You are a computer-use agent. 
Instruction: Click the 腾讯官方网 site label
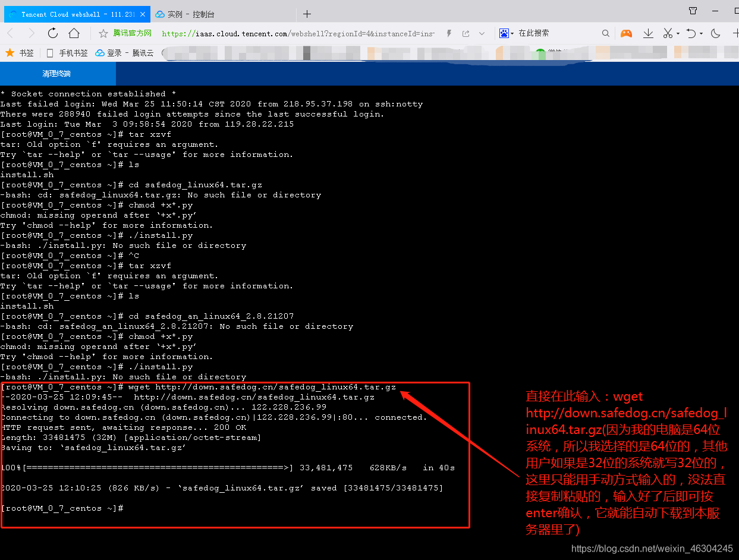click(132, 33)
